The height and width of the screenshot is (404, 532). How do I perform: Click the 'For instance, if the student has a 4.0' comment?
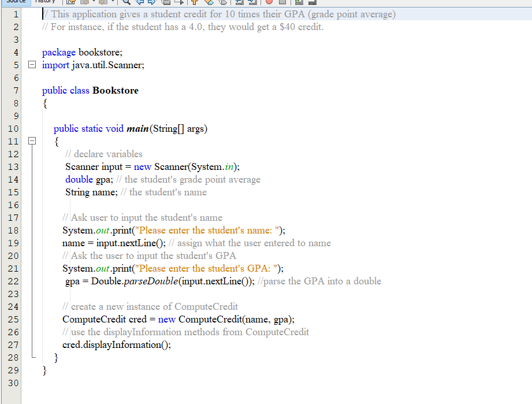click(183, 27)
